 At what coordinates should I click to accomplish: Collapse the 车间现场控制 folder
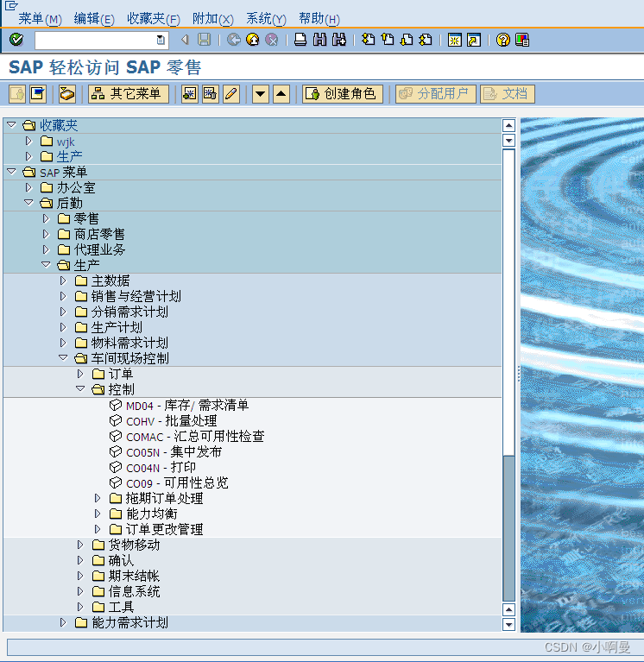tap(63, 358)
